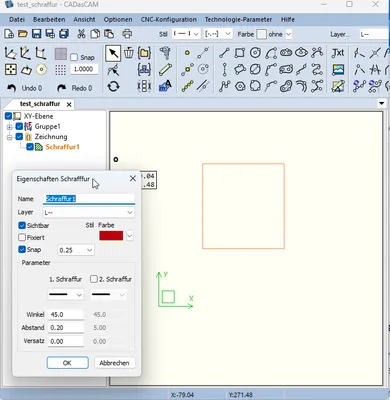Click the Abbrechen button
This screenshot has height=400, width=390.
click(x=114, y=363)
